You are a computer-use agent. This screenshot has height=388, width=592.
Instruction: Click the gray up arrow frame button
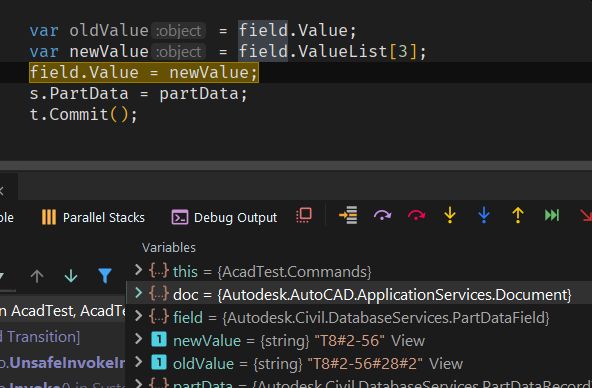point(37,276)
